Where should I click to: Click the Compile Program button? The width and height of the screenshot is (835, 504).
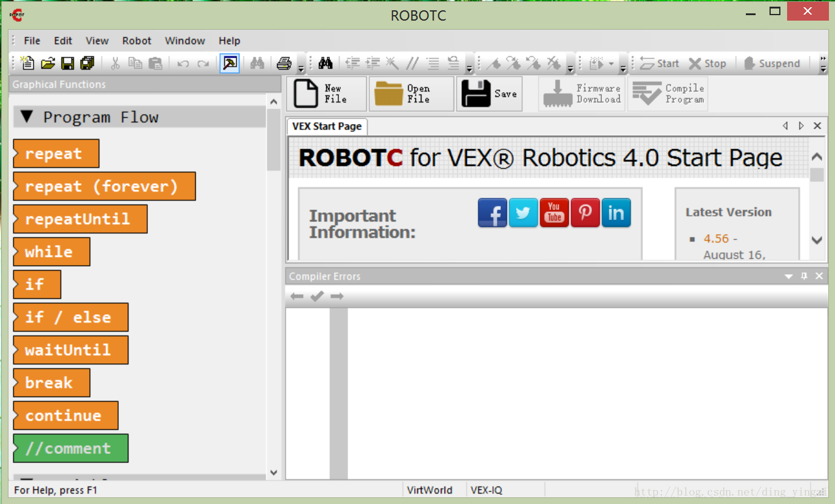click(668, 93)
